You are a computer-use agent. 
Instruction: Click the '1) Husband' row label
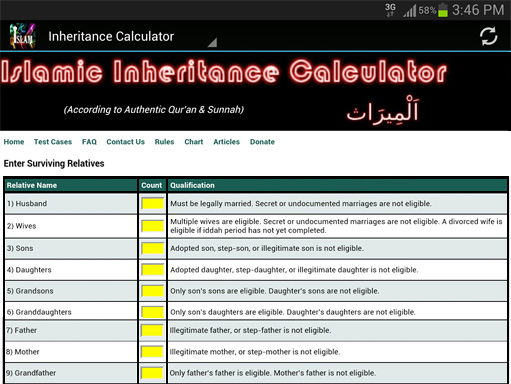tap(27, 204)
